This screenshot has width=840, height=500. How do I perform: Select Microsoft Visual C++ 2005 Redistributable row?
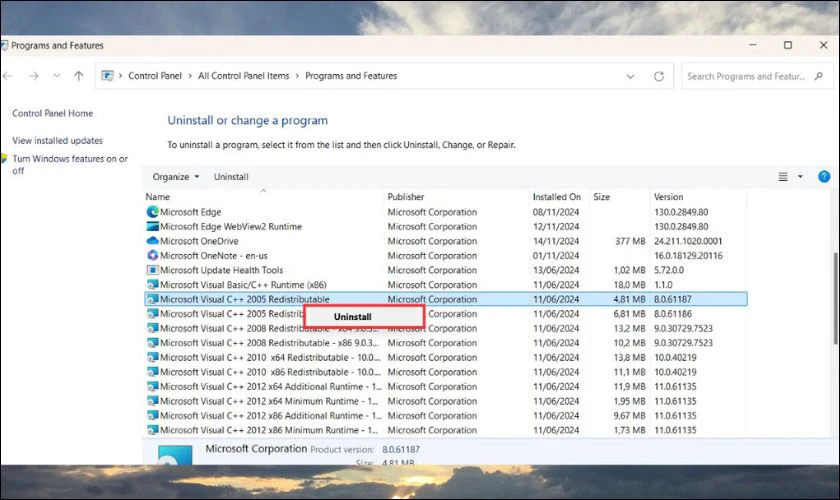[x=446, y=298]
